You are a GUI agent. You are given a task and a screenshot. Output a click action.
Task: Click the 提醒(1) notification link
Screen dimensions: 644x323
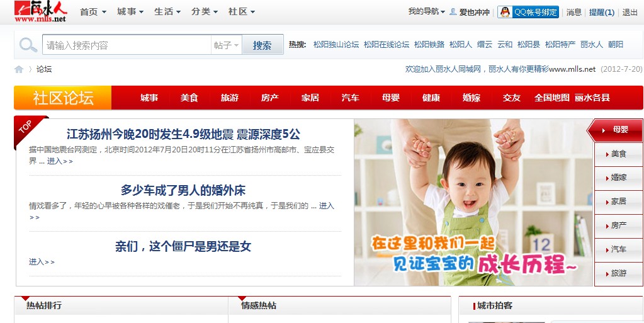tap(602, 13)
